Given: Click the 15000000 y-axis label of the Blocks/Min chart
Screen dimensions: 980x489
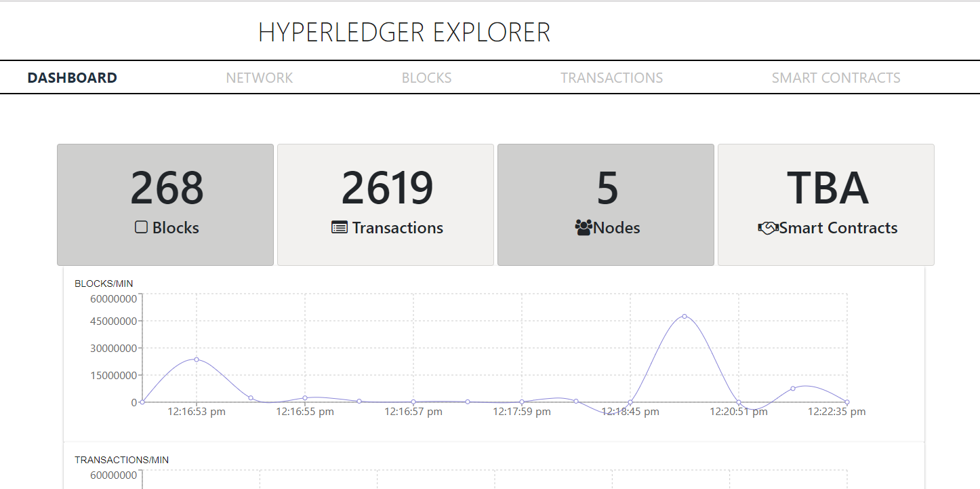Looking at the screenshot, I should click(x=114, y=375).
